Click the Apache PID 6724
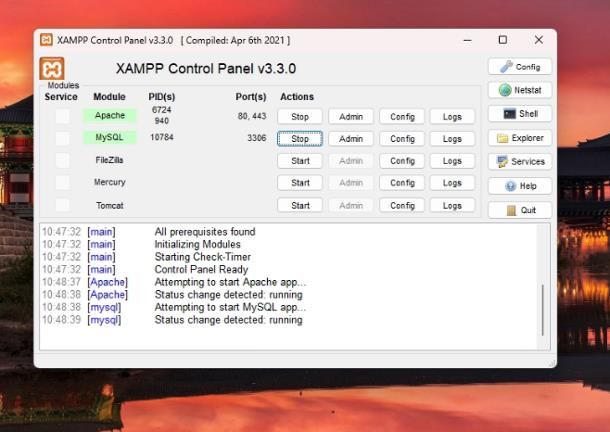Image resolution: width=610 pixels, height=432 pixels. [161, 110]
